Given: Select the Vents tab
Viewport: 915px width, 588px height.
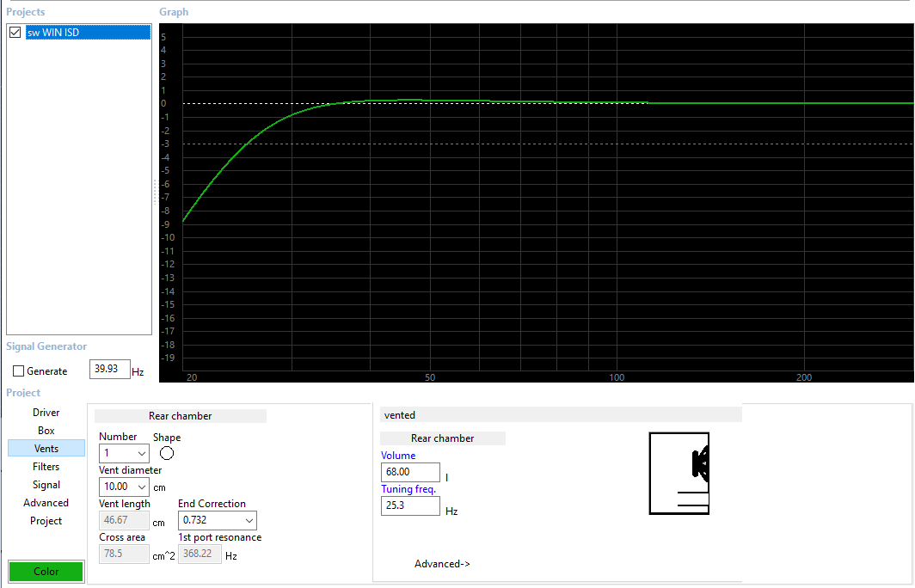Looking at the screenshot, I should 46,449.
